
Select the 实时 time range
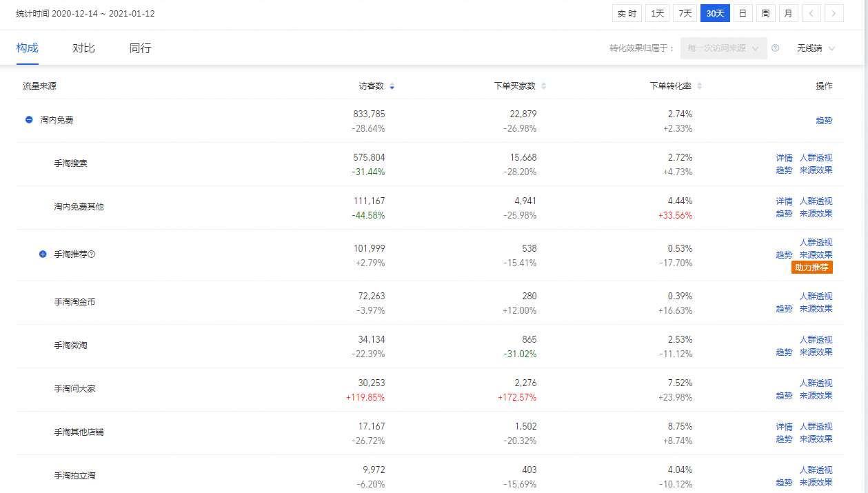[627, 13]
